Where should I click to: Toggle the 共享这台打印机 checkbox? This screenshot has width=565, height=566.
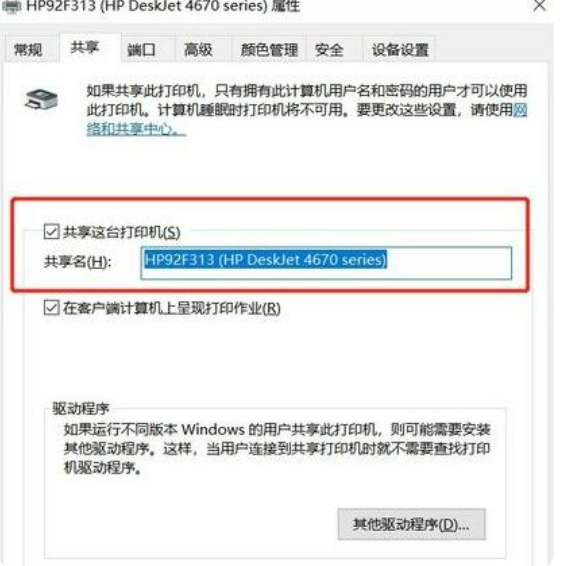pos(52,231)
